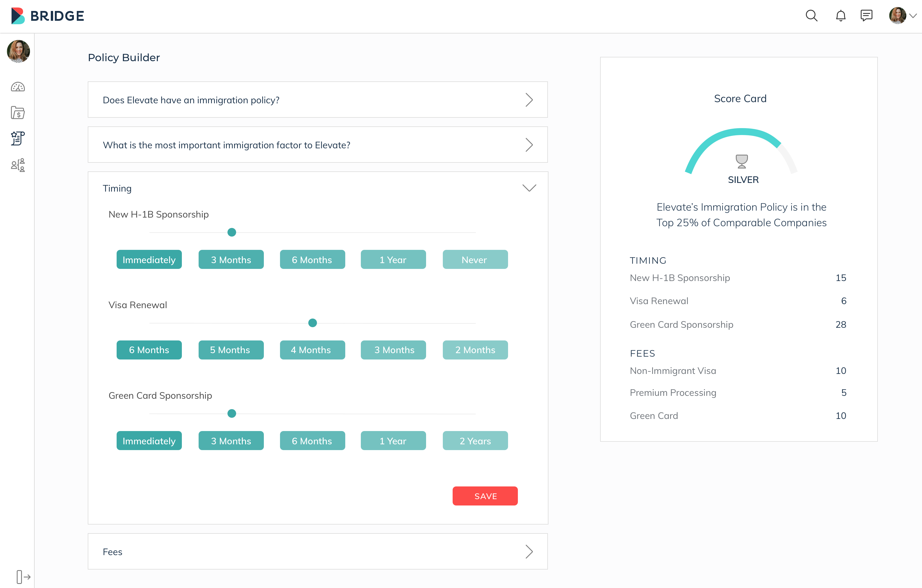Open the search icon in header

point(811,16)
